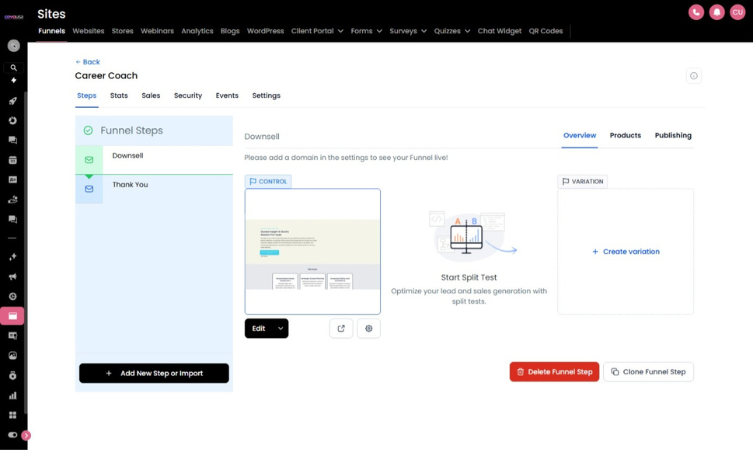Click Add New Step or Import
This screenshot has width=753, height=450.
pos(154,373)
